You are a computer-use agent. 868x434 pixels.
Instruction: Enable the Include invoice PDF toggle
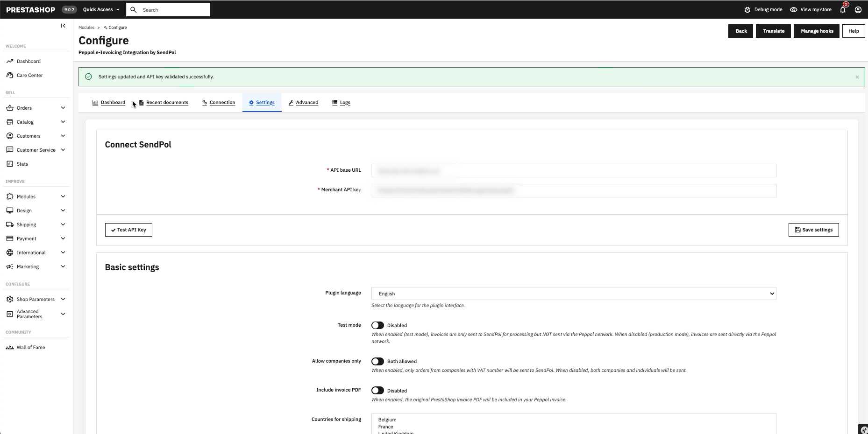pos(377,391)
